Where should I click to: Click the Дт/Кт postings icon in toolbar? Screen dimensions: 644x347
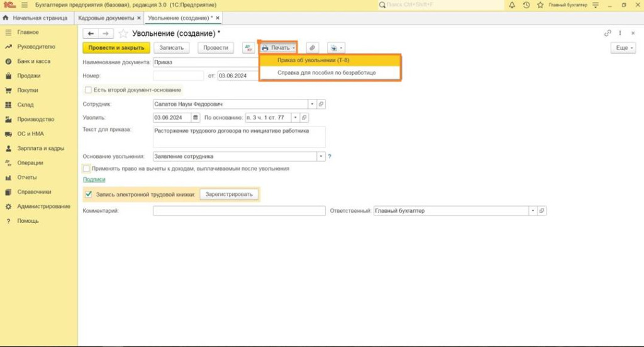(x=248, y=48)
